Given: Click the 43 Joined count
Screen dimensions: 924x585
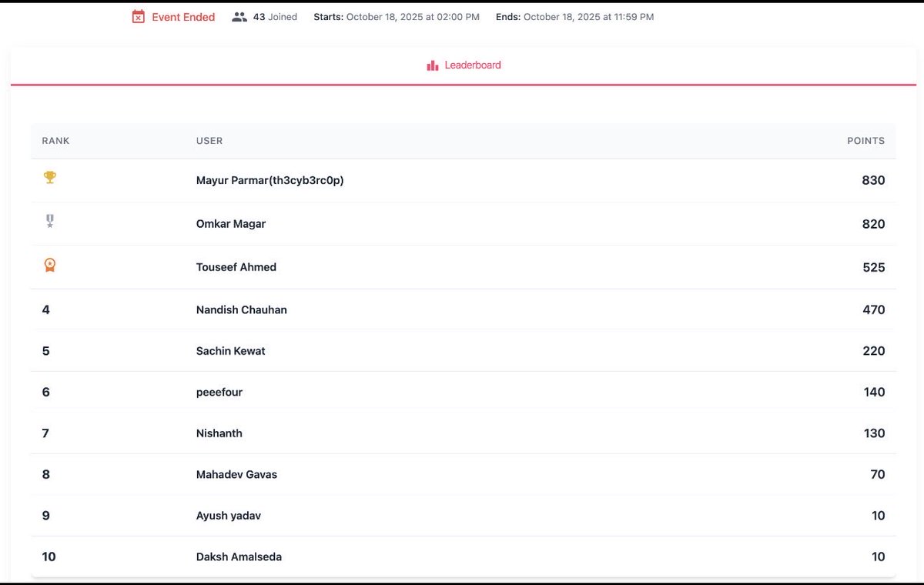Looking at the screenshot, I should click(275, 17).
